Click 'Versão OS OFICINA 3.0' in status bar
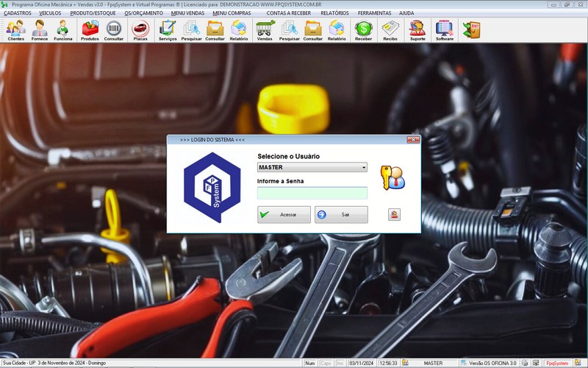The image size is (588, 368). click(x=492, y=363)
